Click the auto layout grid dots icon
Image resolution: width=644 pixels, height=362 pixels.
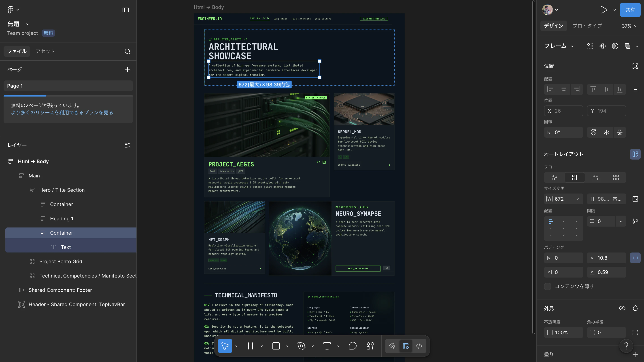coord(590,46)
